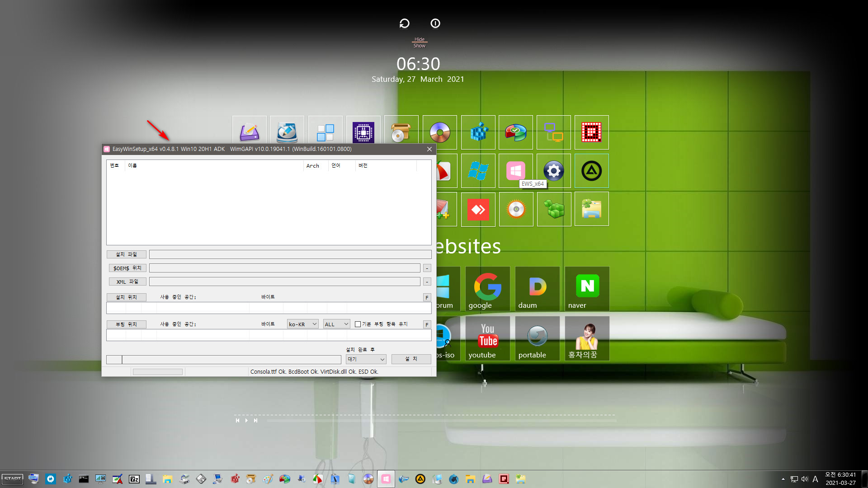Viewport: 868px width, 488px height.
Task: Open the naver website tile
Action: [x=587, y=289]
